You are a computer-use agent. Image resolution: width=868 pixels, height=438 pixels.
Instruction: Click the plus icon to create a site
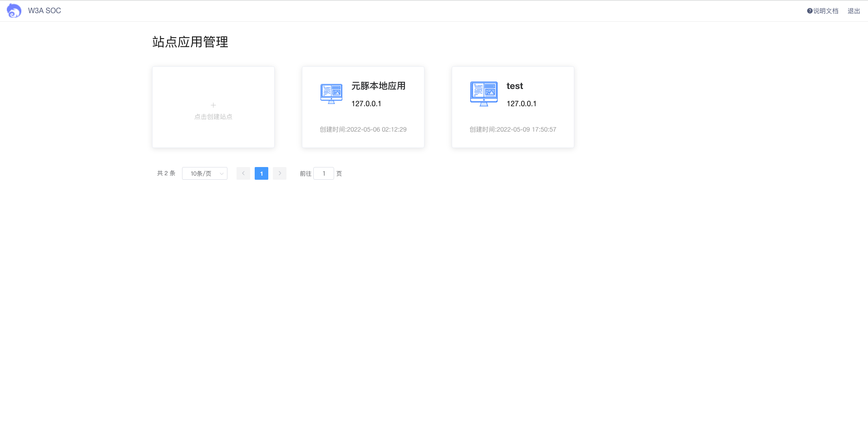(x=213, y=105)
